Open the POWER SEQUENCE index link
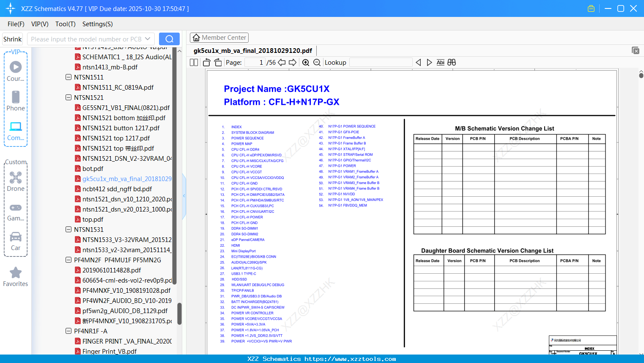 [247, 138]
